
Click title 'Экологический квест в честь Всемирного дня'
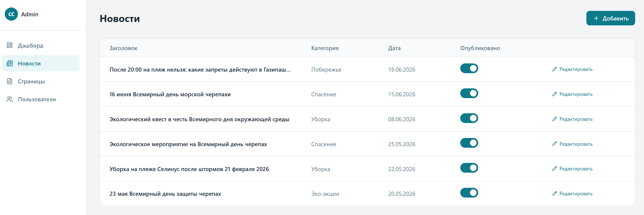[199, 119]
